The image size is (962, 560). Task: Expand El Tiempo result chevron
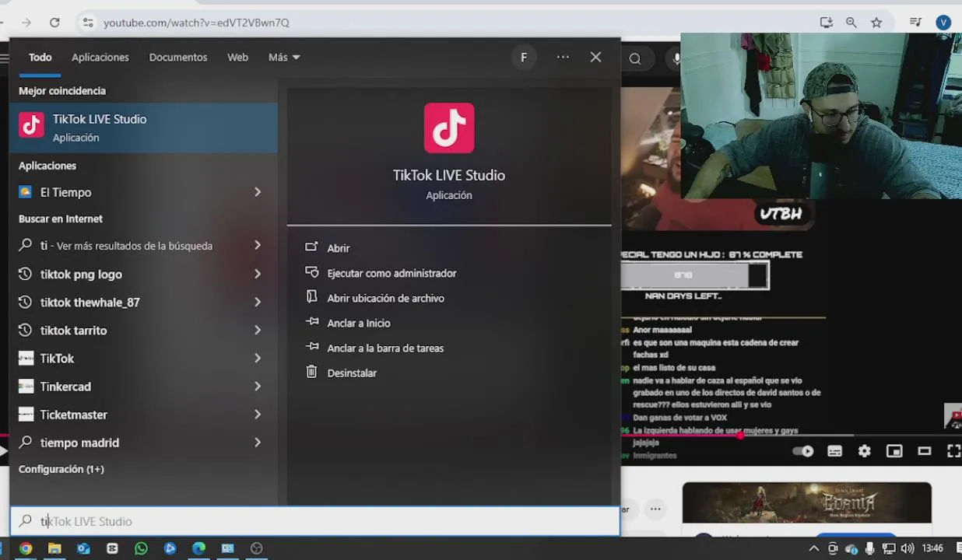[258, 192]
